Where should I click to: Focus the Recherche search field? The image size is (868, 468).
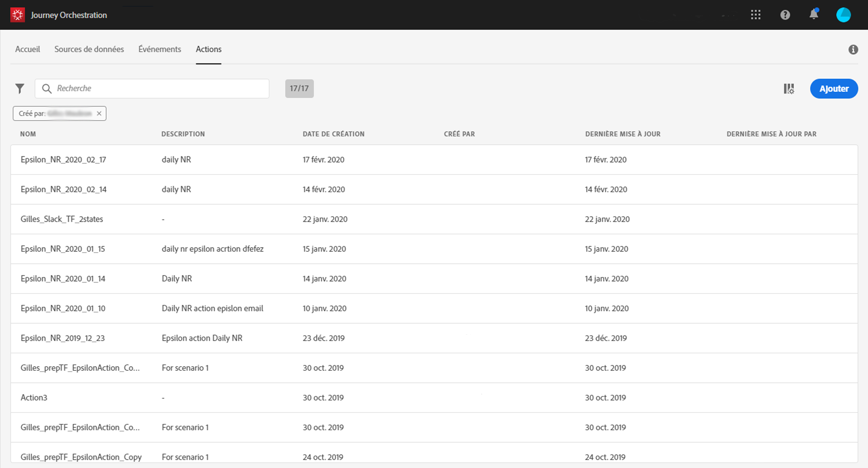158,89
